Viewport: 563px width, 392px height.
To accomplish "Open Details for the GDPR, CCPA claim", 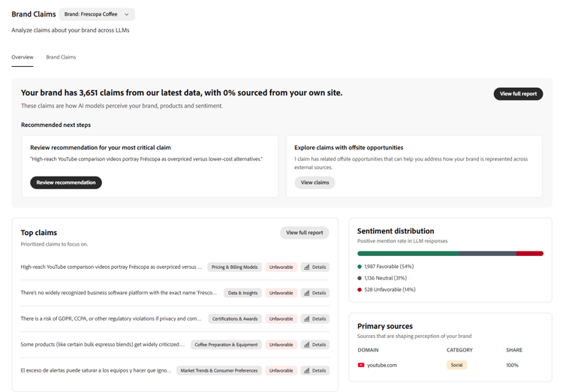I will [x=315, y=318].
